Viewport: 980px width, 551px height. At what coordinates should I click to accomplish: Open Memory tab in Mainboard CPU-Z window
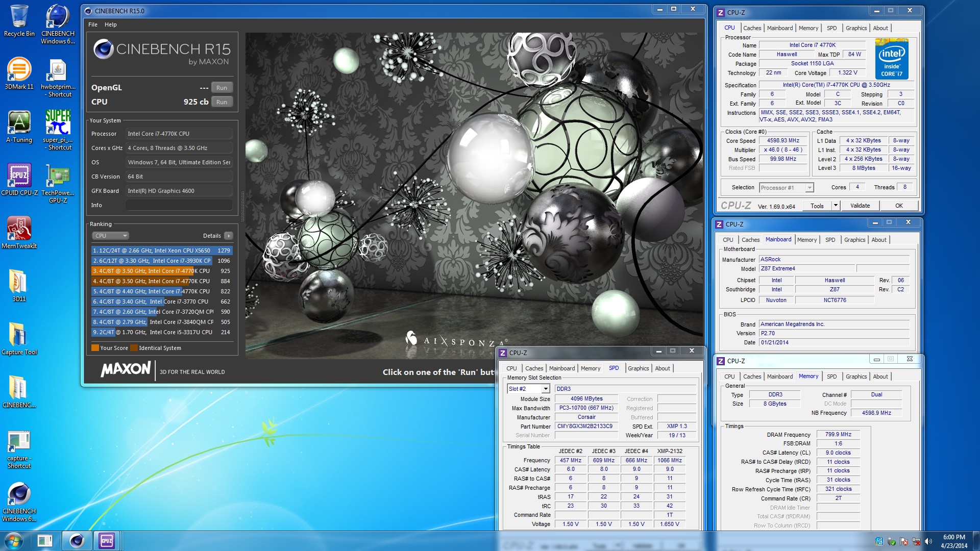tap(807, 240)
